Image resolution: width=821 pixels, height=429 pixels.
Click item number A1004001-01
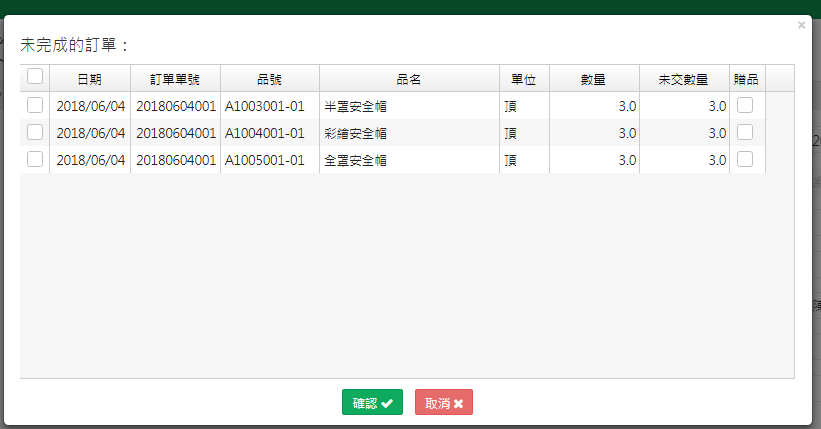coord(265,134)
